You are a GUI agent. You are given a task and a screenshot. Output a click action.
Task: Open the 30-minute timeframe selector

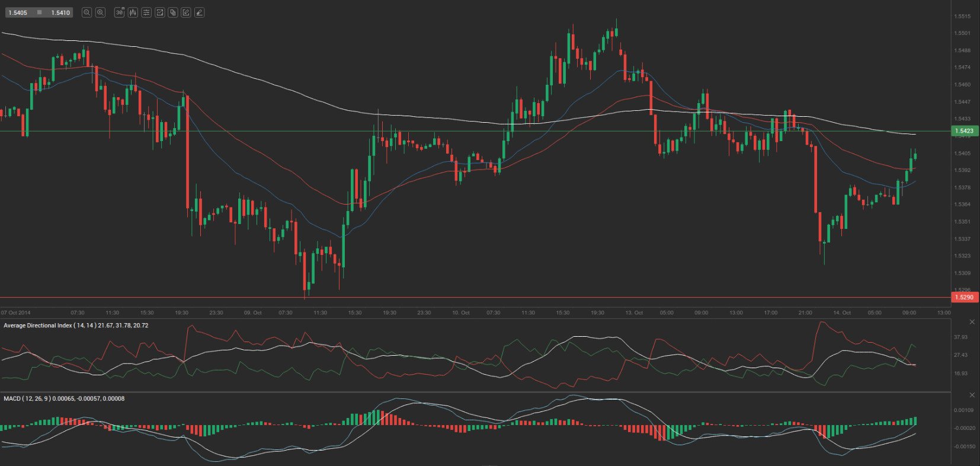(119, 12)
